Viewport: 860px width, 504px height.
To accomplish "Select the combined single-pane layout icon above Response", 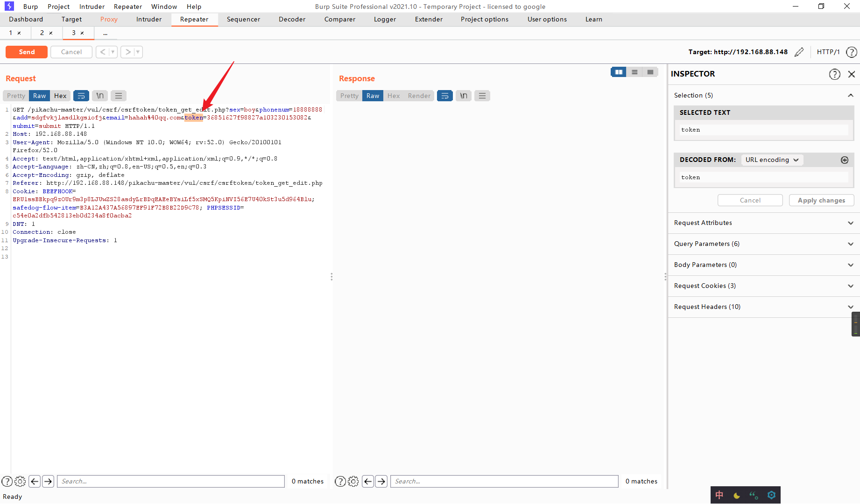I will pyautogui.click(x=650, y=72).
